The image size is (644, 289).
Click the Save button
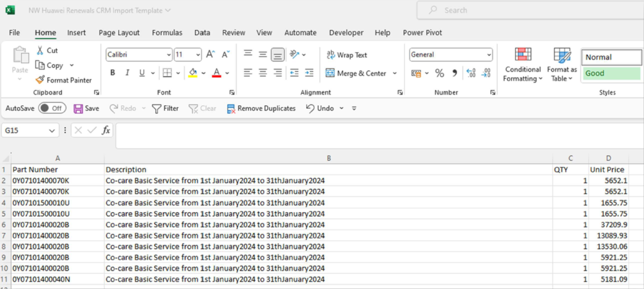pyautogui.click(x=86, y=108)
